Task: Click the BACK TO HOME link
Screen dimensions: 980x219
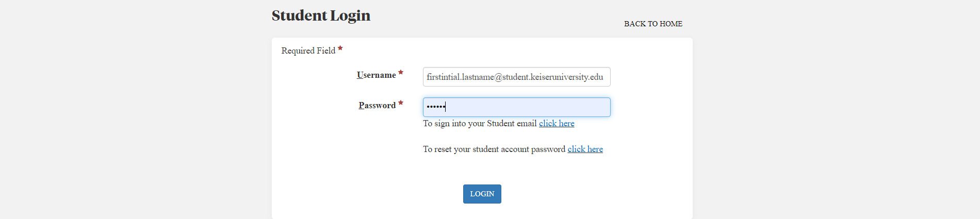Action: tap(653, 24)
